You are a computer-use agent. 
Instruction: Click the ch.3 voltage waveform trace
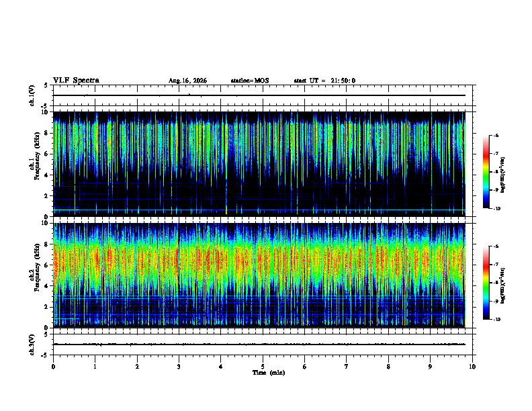pos(259,345)
